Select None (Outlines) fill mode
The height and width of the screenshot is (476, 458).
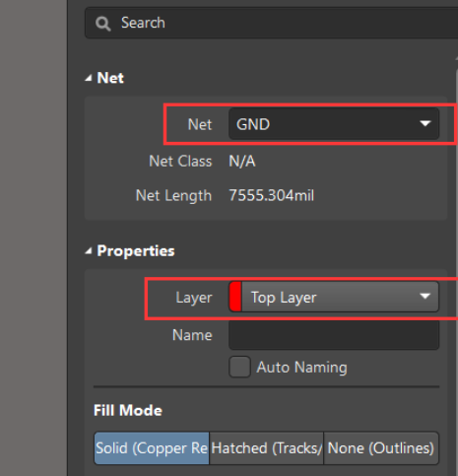pyautogui.click(x=381, y=448)
